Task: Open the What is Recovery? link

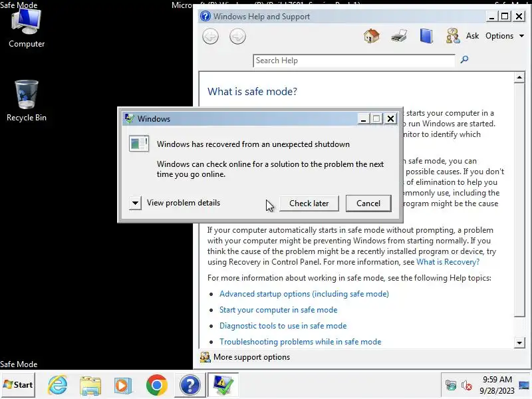Action: click(448, 262)
